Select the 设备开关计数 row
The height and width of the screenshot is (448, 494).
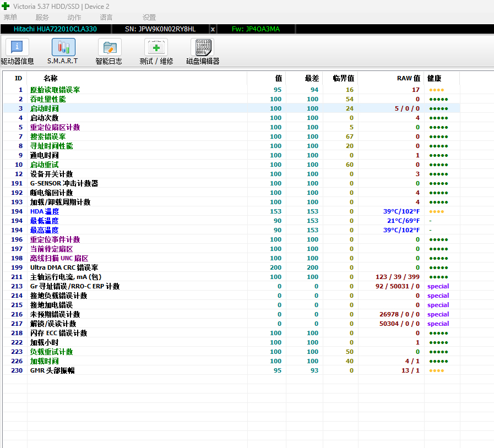[231, 174]
